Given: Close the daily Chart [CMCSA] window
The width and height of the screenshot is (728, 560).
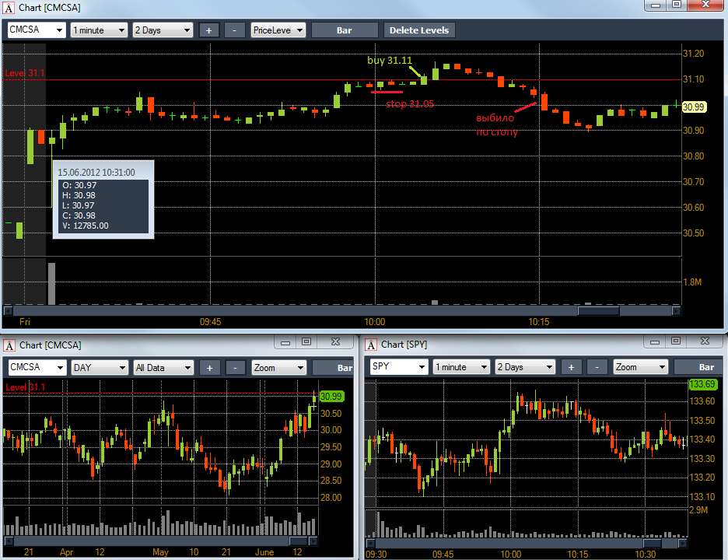Looking at the screenshot, I should (335, 342).
